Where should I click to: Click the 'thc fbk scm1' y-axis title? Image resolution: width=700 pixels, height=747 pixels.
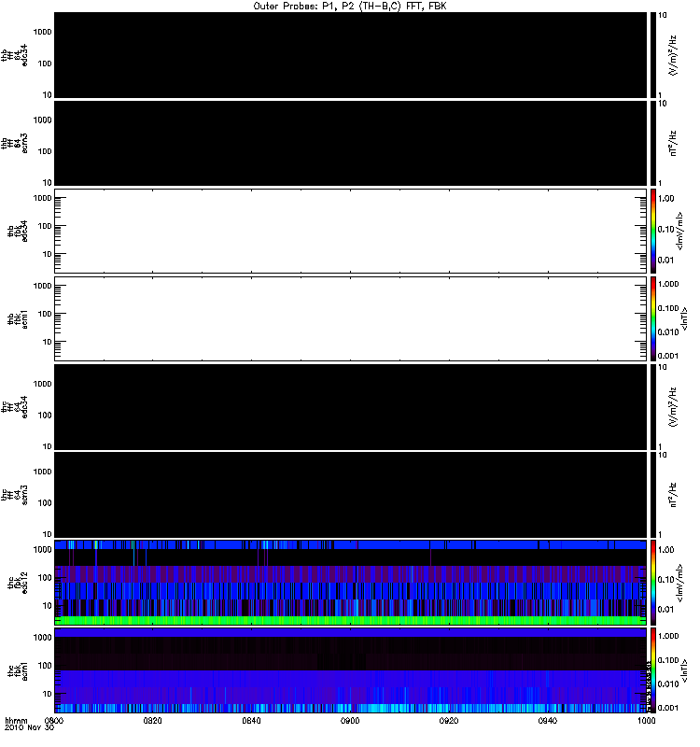[x=18, y=670]
